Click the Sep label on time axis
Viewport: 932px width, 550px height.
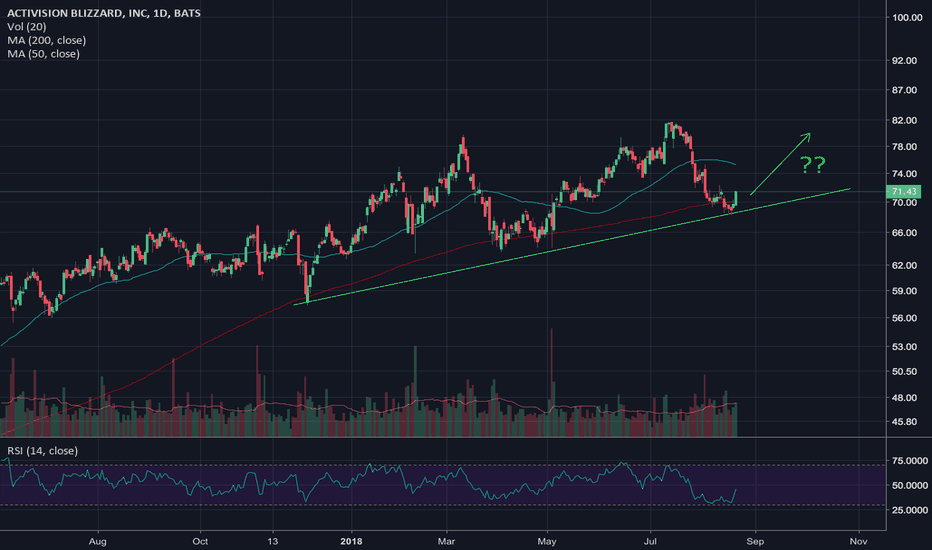(x=755, y=542)
